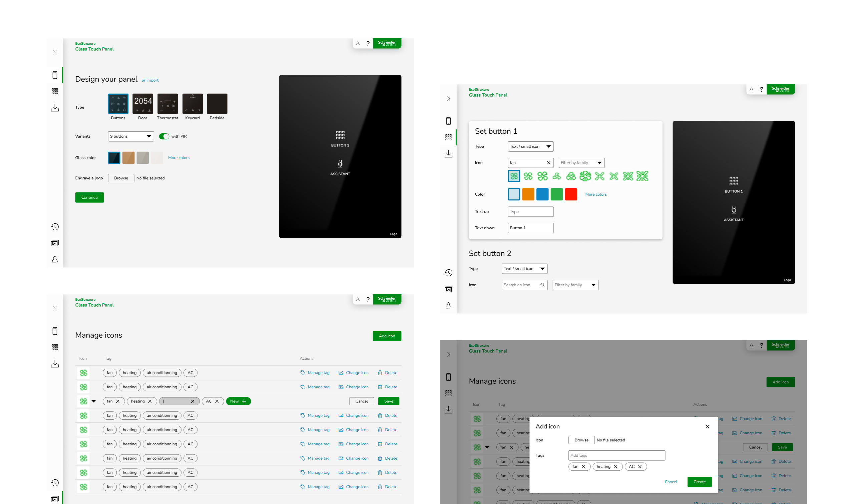Pick the orange color swatch for button 1
The width and height of the screenshot is (854, 504).
pos(528,194)
